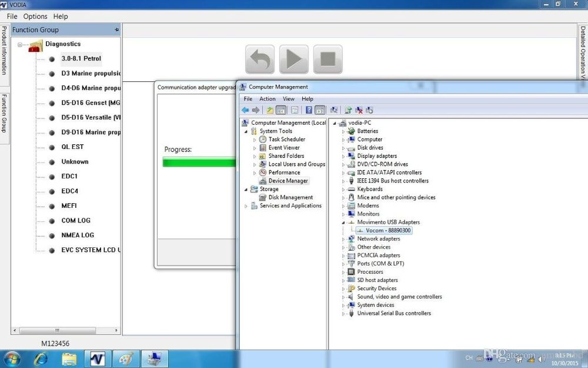
Task: Select 3.0-8.1 Petrol in Diagnostics
Action: click(x=81, y=58)
